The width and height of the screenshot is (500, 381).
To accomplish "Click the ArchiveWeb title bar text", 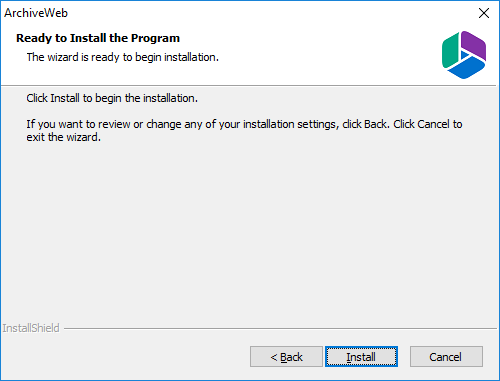I will click(x=36, y=13).
